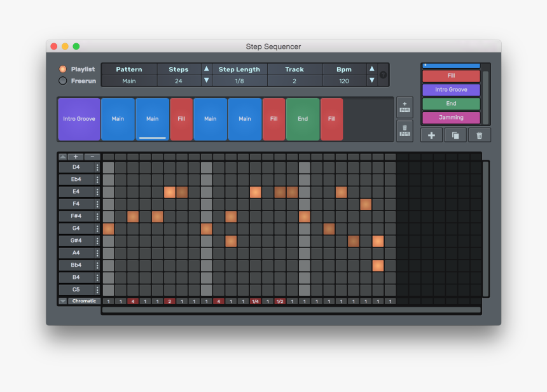The height and width of the screenshot is (392, 547).
Task: Open the B4 row options dots
Action: [x=97, y=277]
